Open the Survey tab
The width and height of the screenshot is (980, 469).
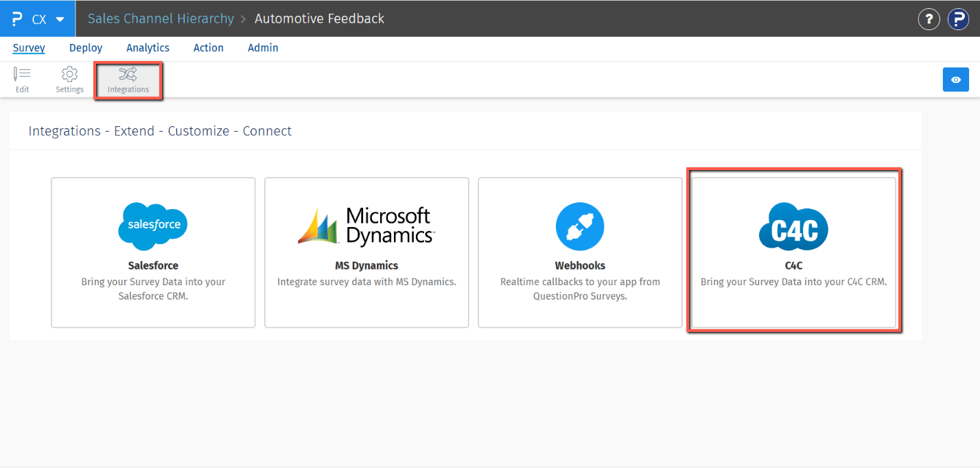tap(29, 48)
